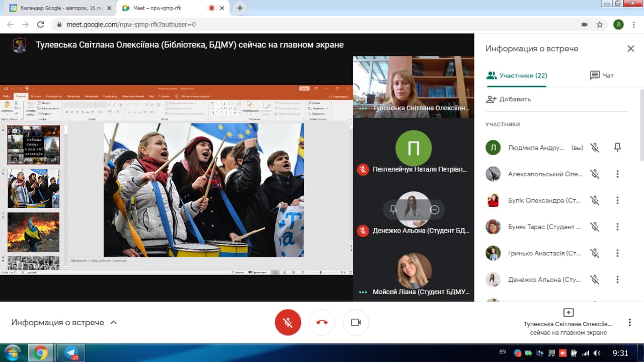Click 'Добавить' to add people
This screenshot has height=362, width=644.
pos(508,99)
